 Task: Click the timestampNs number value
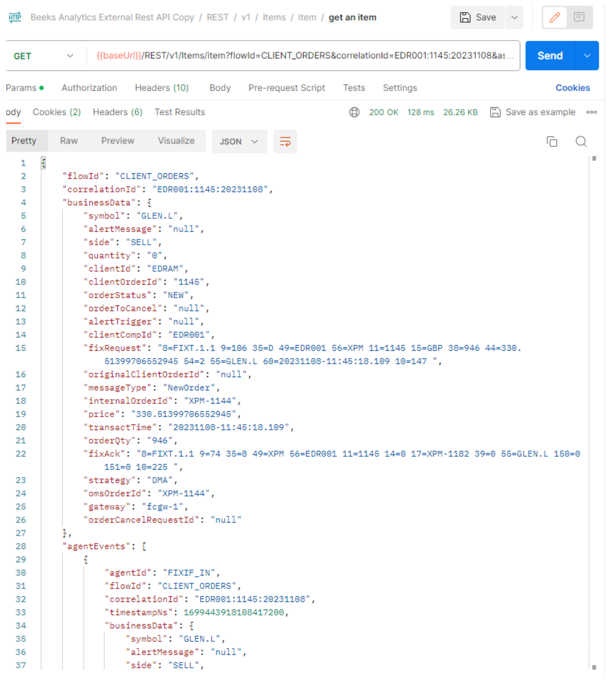tap(233, 612)
